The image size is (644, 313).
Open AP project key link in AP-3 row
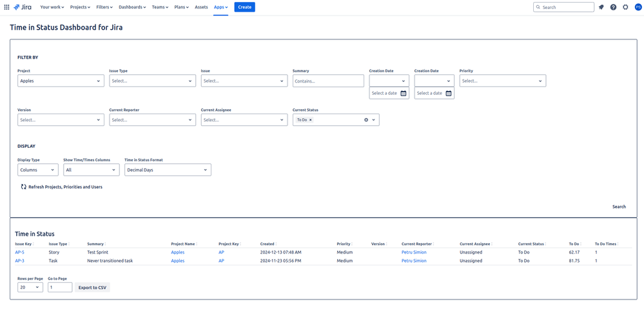[221, 261]
